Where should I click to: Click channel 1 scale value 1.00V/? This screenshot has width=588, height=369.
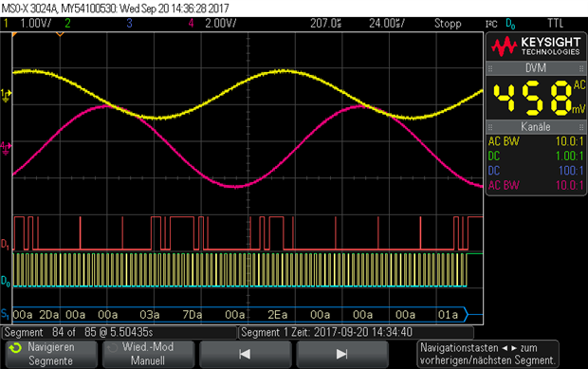coord(36,24)
